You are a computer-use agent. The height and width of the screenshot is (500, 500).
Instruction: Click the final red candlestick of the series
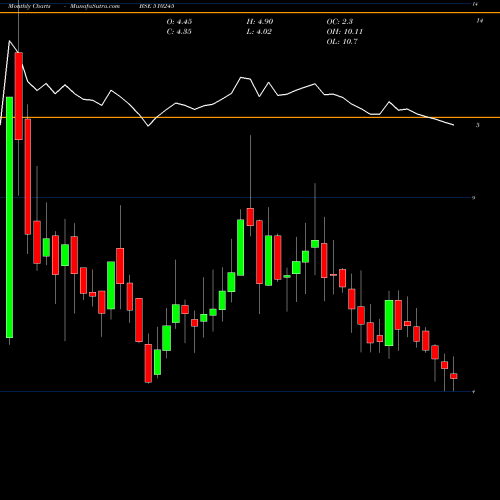pyautogui.click(x=454, y=376)
